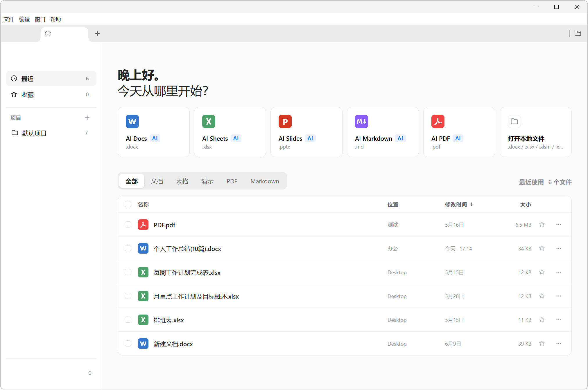This screenshot has height=390, width=588.
Task: Open file 每周工作计划完成表.xlsx
Action: 187,272
